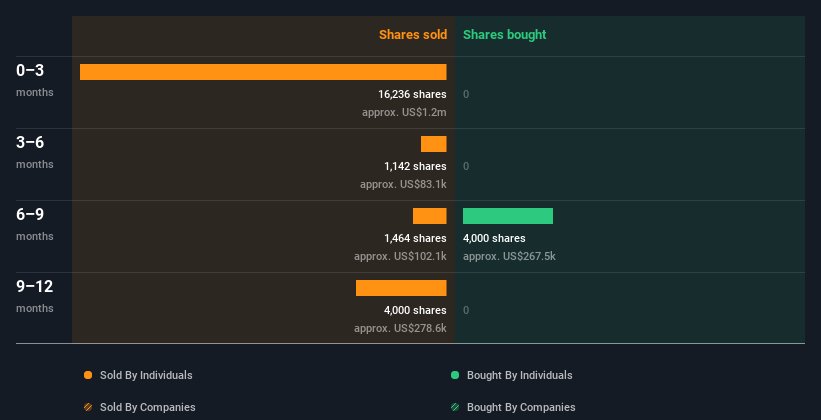
Task: Click the striped Bought By Companies legend icon
Action: (x=455, y=407)
